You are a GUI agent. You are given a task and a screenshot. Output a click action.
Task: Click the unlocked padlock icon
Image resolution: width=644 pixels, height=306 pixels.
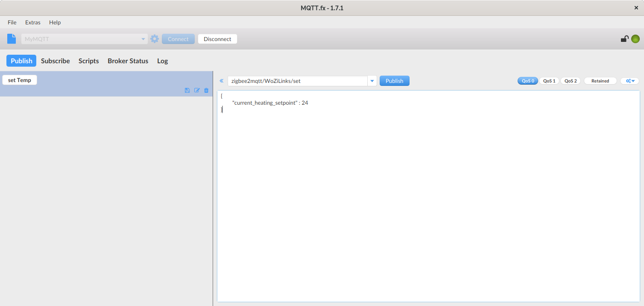(624, 39)
